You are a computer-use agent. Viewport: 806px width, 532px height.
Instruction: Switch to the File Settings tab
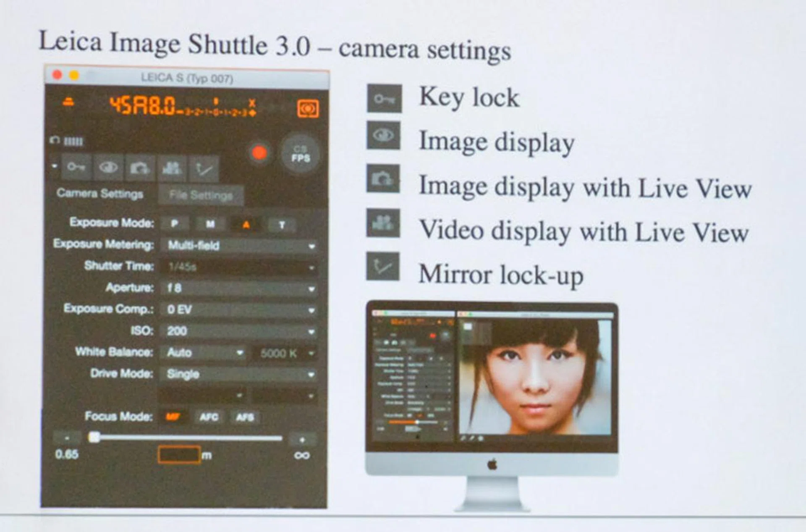click(x=201, y=195)
